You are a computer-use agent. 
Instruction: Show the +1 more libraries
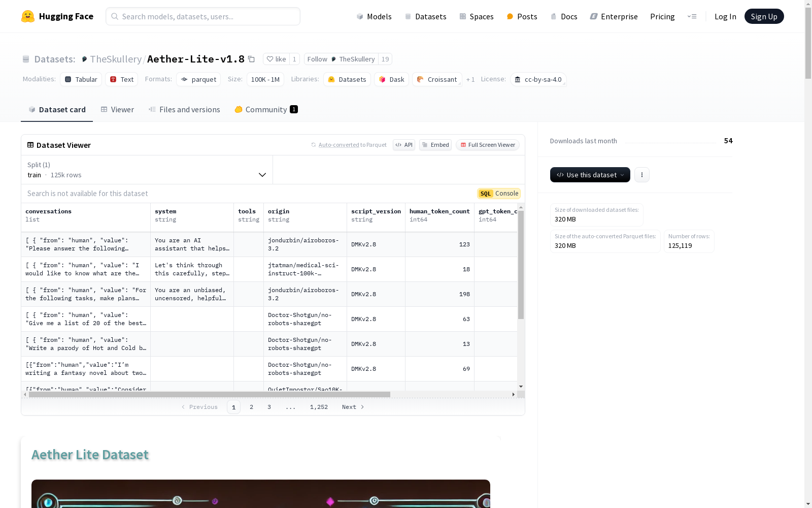pos(470,79)
